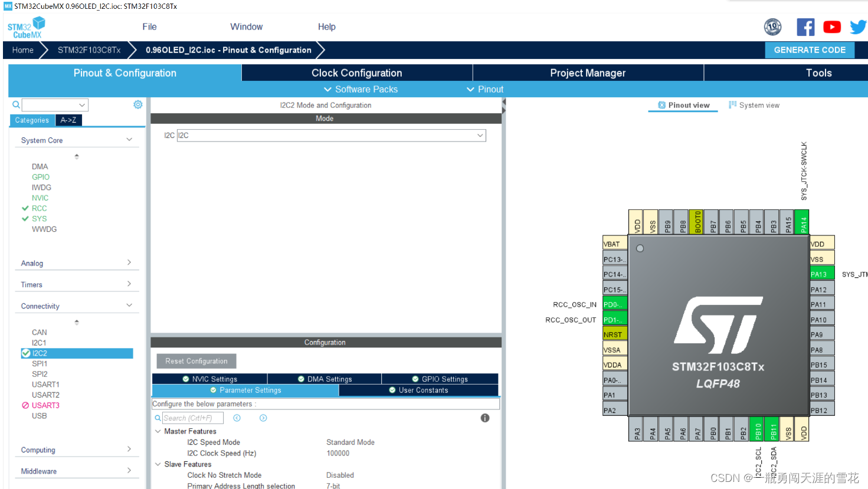The image size is (868, 489).
Task: Open the Software Packs dropdown
Action: point(361,89)
